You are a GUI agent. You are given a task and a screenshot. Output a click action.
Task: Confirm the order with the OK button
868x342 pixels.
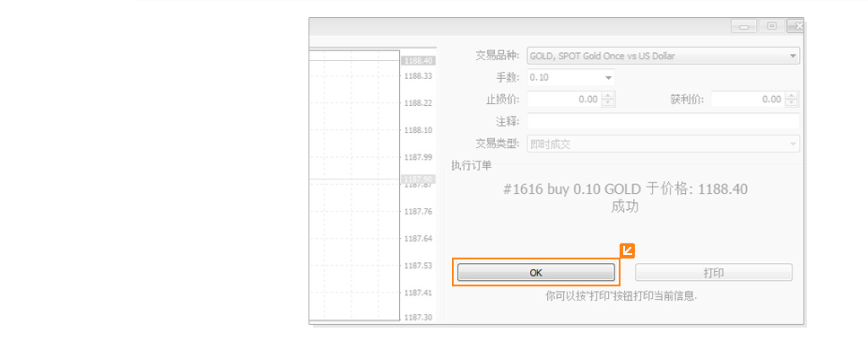pyautogui.click(x=536, y=272)
